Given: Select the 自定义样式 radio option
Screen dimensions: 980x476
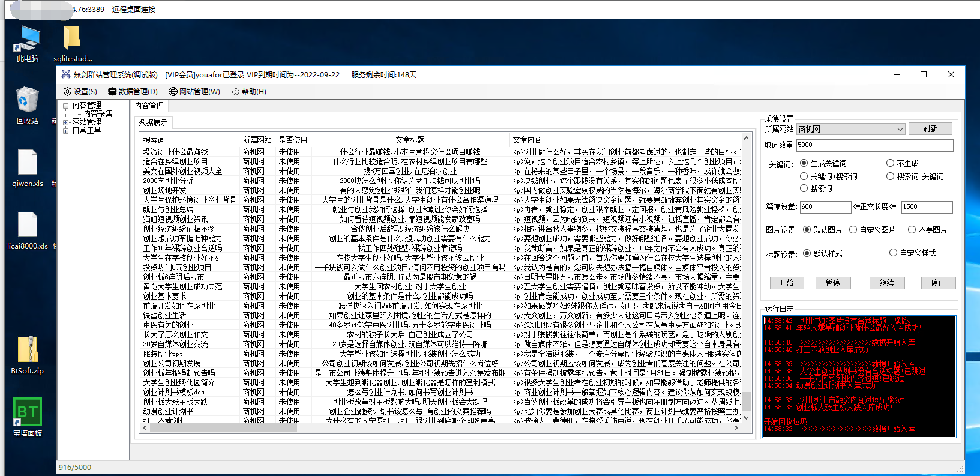Looking at the screenshot, I should coord(913,253).
